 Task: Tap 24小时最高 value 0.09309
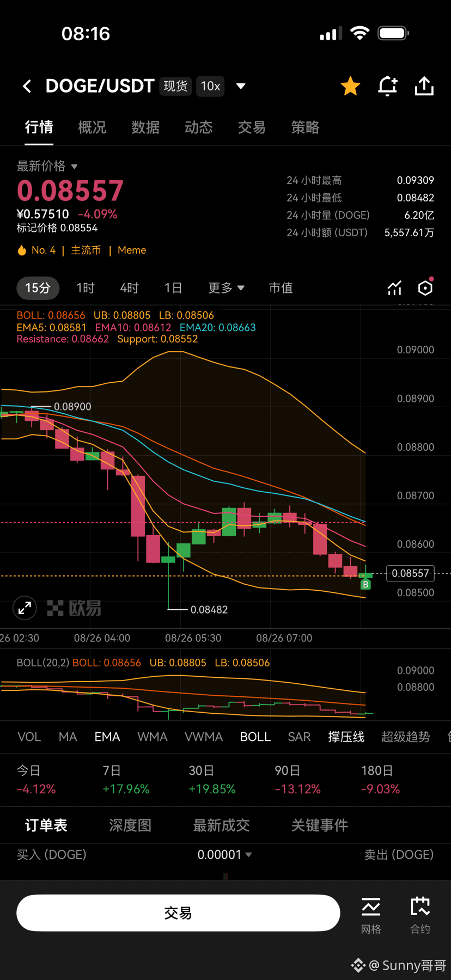[415, 180]
